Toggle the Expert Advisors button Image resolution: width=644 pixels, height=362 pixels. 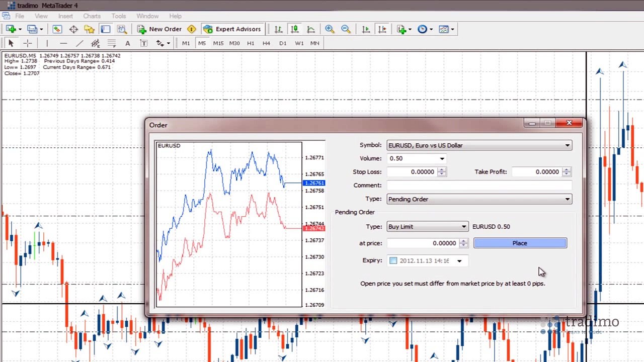point(232,29)
